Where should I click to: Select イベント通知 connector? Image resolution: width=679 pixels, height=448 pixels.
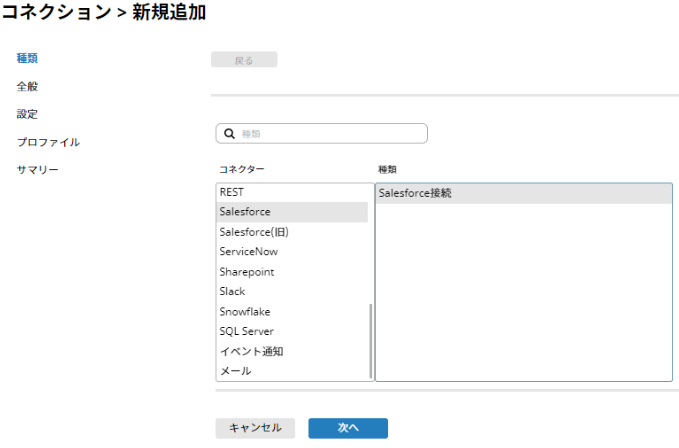tap(292, 351)
